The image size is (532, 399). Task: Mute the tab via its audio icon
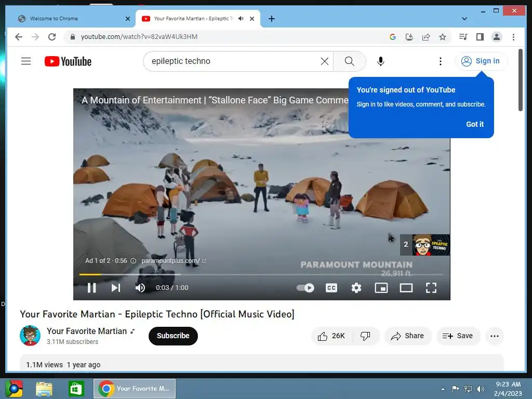coord(241,18)
